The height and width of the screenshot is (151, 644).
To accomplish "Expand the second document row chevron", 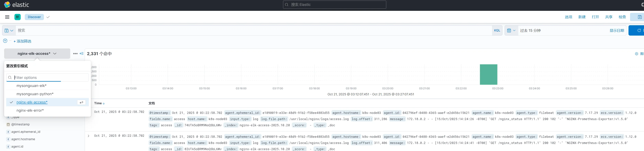I will tap(88, 136).
